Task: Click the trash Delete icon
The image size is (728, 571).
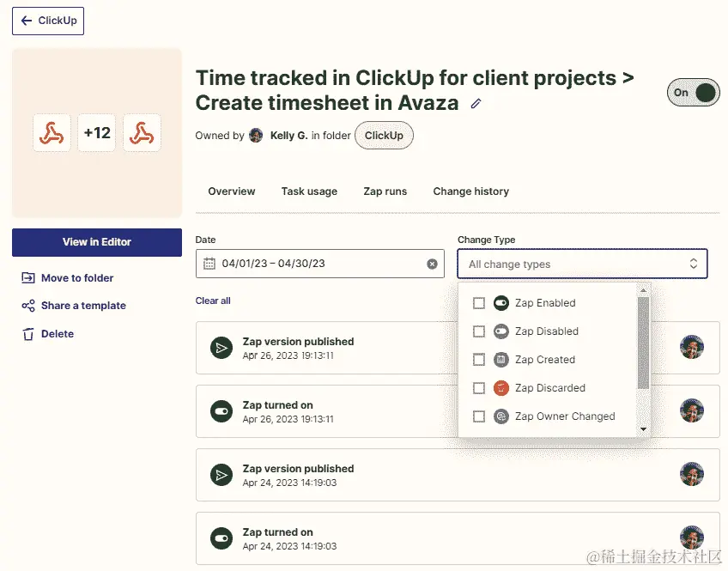Action: pyautogui.click(x=28, y=334)
